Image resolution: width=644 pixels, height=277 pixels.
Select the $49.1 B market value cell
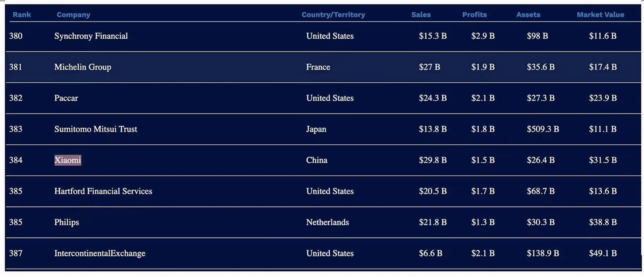coord(603,253)
